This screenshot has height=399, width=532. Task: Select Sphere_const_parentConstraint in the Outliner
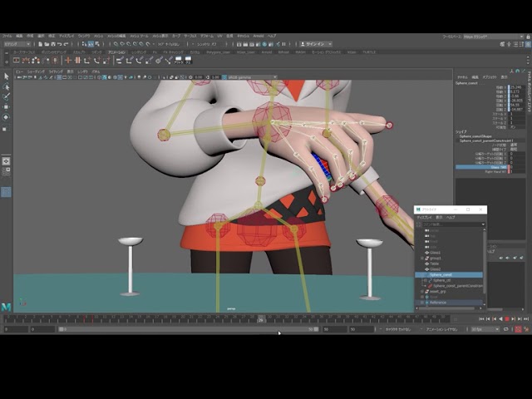[458, 286]
